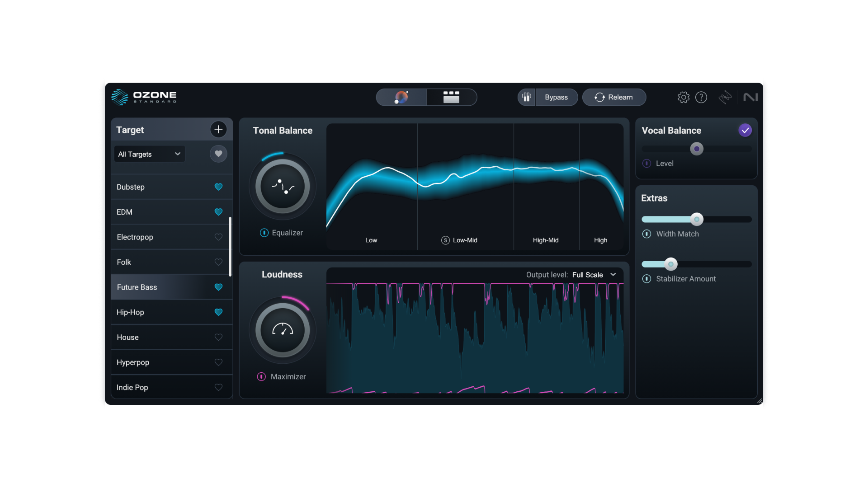Screen dimensions: 868x488
Task: Toggle the Maximizer power button
Action: click(261, 376)
